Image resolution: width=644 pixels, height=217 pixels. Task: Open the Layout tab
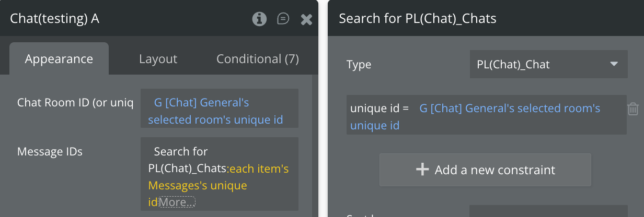[x=158, y=59]
